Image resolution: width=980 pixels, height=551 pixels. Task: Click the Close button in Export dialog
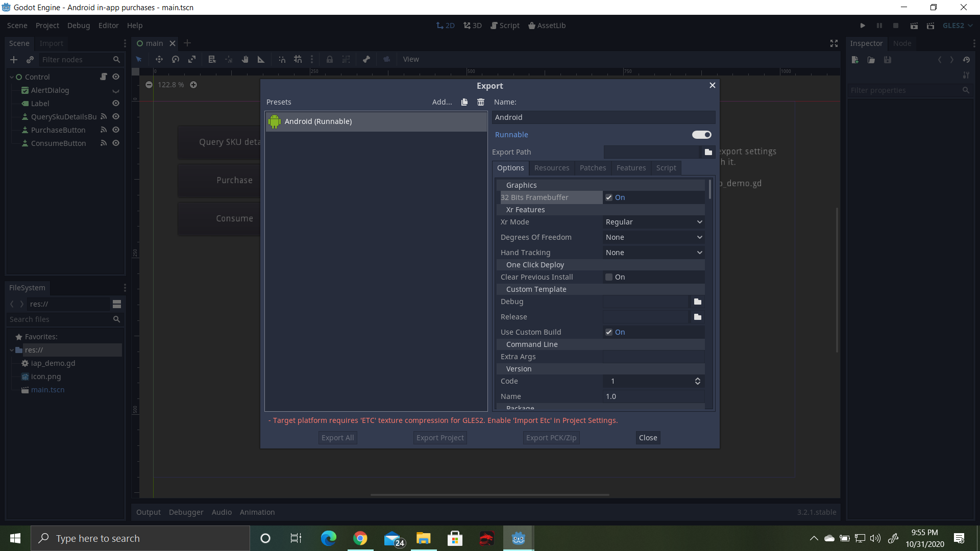click(648, 438)
